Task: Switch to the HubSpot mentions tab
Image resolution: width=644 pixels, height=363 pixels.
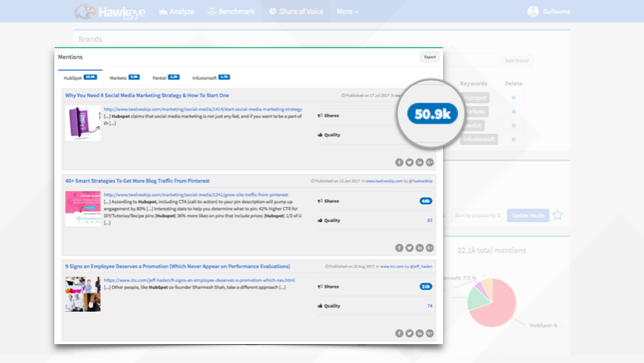Action: [x=80, y=77]
